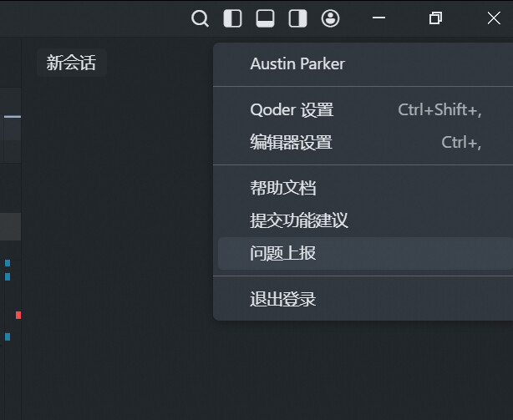Toggle the bottom panel layout icon
The height and width of the screenshot is (420, 513).
265,18
